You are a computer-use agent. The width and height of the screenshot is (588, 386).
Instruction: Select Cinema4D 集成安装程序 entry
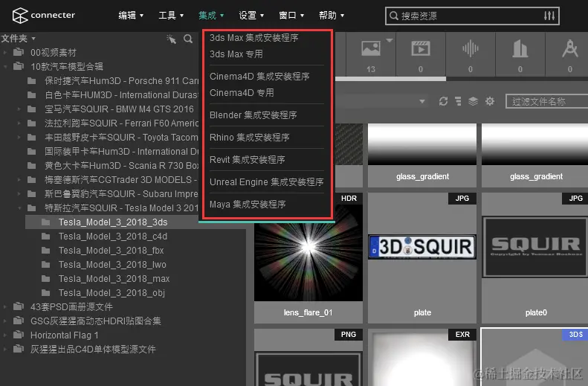pos(259,76)
